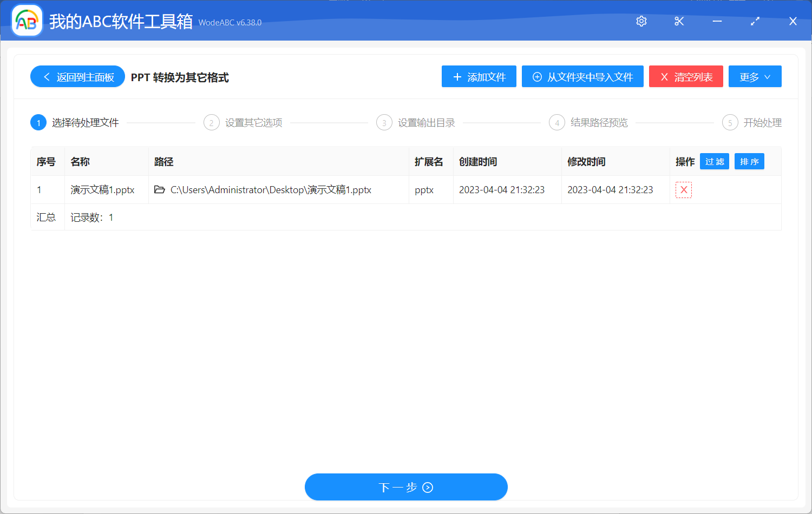Import files using 从文件夹中导入文件
The image size is (812, 514).
tap(582, 76)
